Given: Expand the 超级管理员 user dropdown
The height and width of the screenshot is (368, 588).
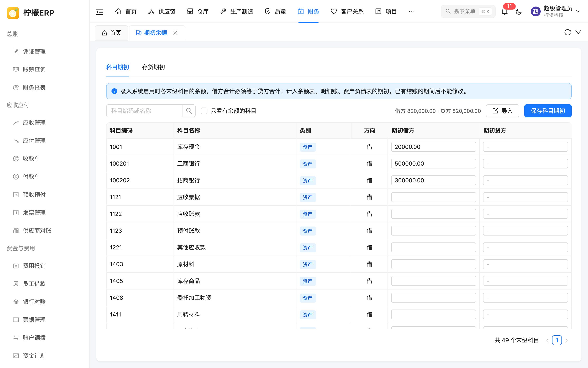Looking at the screenshot, I should 556,11.
